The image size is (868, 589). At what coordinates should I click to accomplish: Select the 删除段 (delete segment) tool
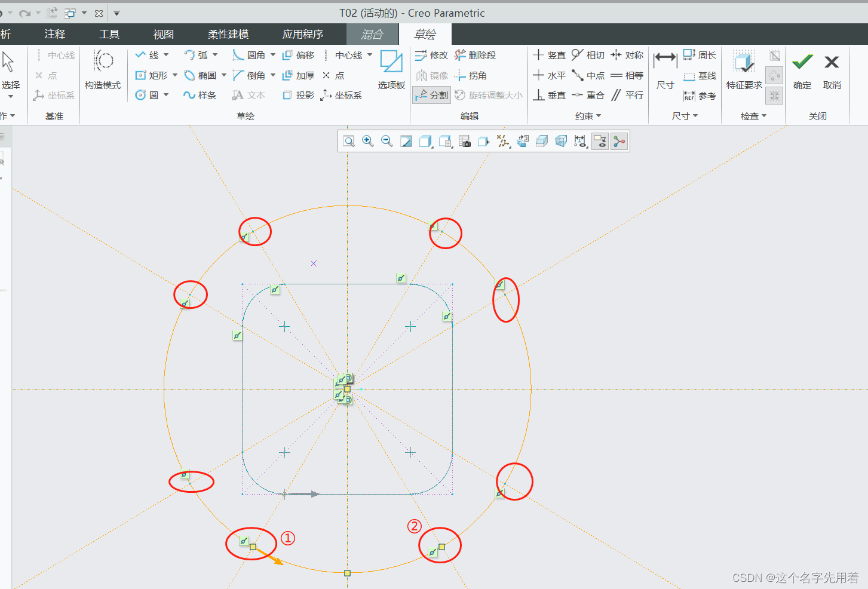coord(475,55)
